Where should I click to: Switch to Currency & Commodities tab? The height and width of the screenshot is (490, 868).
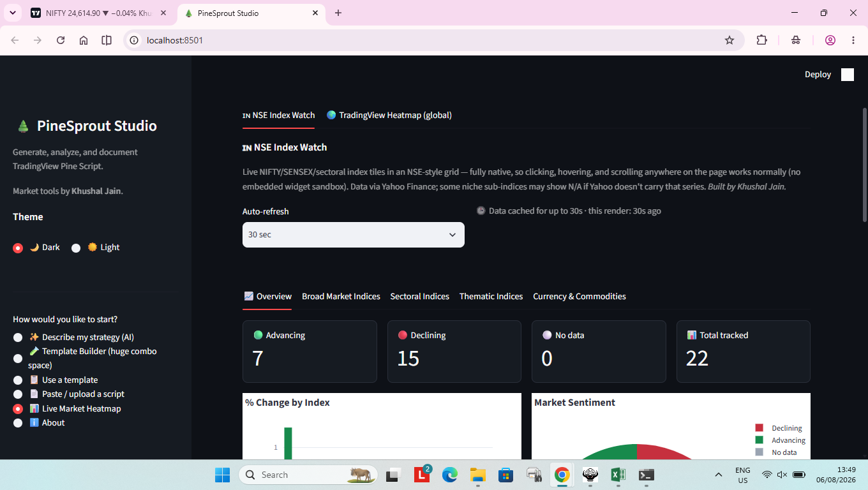(x=579, y=297)
